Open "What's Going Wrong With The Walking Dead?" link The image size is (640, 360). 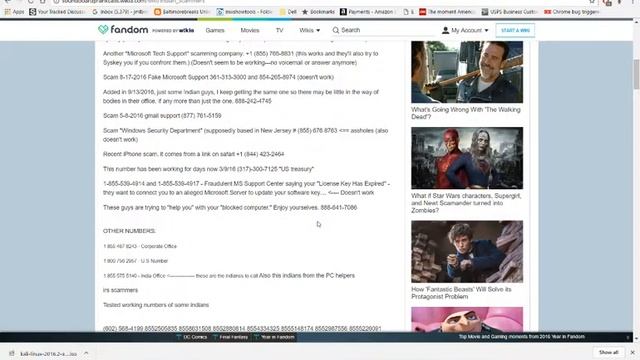[466, 113]
